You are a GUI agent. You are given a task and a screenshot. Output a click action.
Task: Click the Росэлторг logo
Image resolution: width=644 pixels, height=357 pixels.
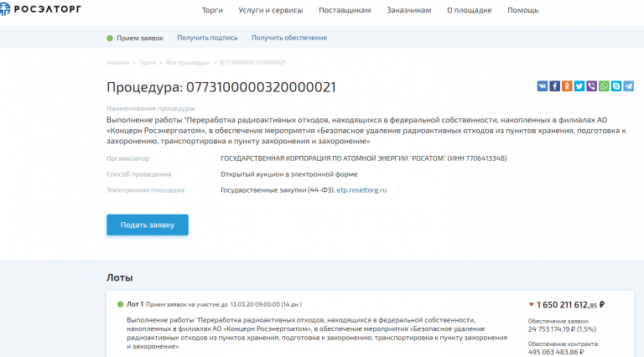tap(40, 8)
